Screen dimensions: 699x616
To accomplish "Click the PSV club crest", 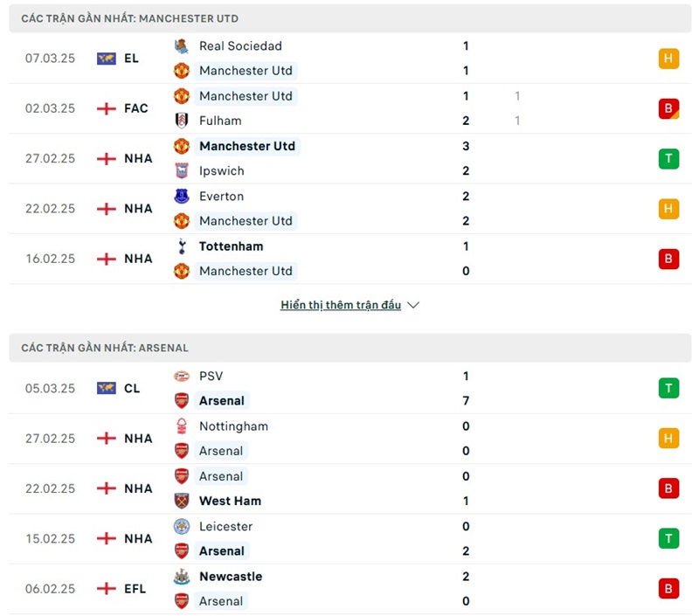I will click(181, 377).
